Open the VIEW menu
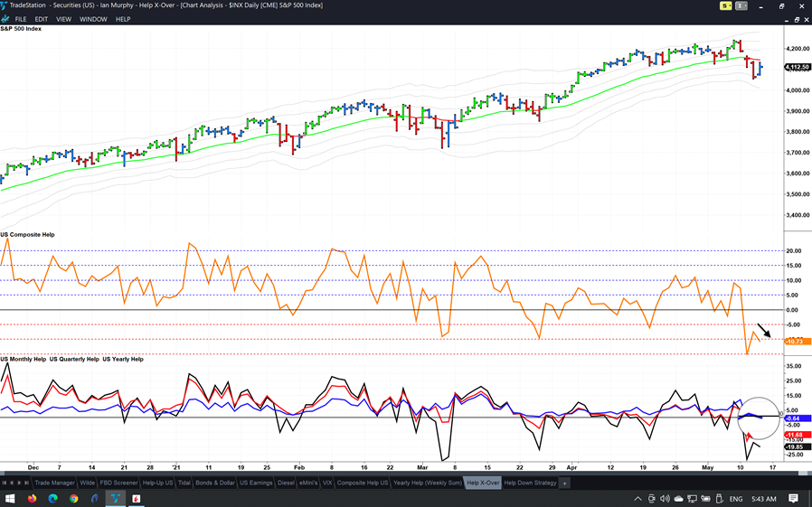Viewport: 812px width, 507px height. click(63, 19)
